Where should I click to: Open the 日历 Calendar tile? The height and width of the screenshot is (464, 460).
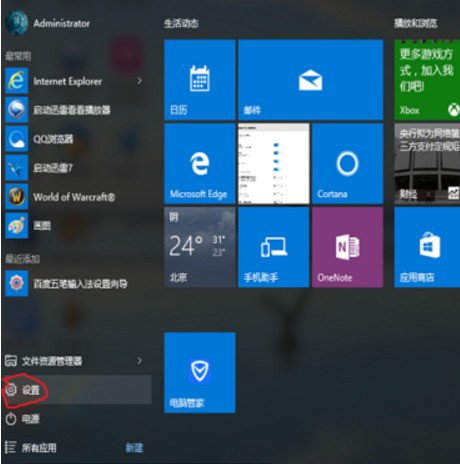pyautogui.click(x=200, y=80)
